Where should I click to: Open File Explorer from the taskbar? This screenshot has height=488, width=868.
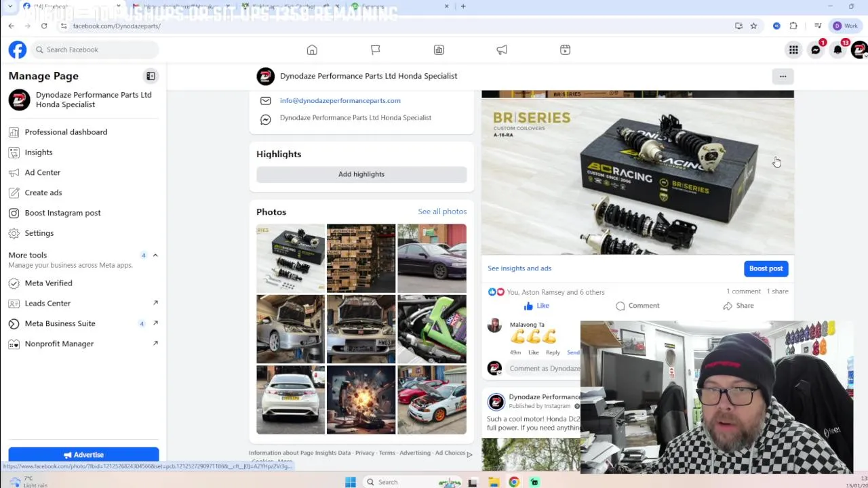494,482
